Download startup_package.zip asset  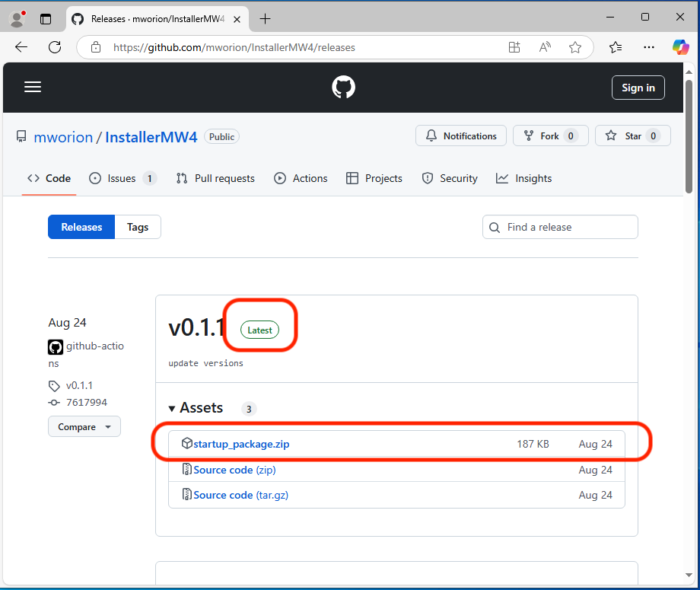(241, 444)
